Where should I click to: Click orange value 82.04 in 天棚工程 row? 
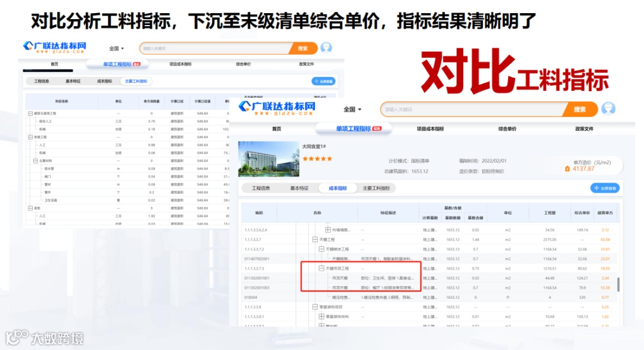pyautogui.click(x=605, y=240)
